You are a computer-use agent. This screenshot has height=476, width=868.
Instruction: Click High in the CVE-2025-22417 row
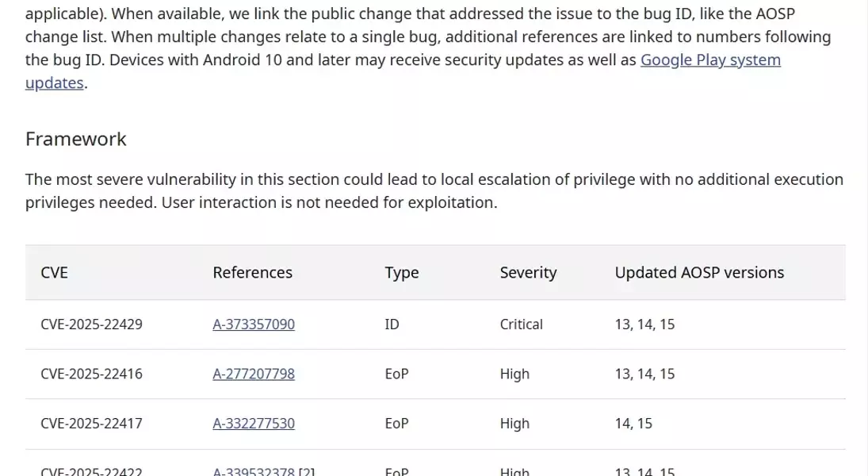[x=514, y=424]
